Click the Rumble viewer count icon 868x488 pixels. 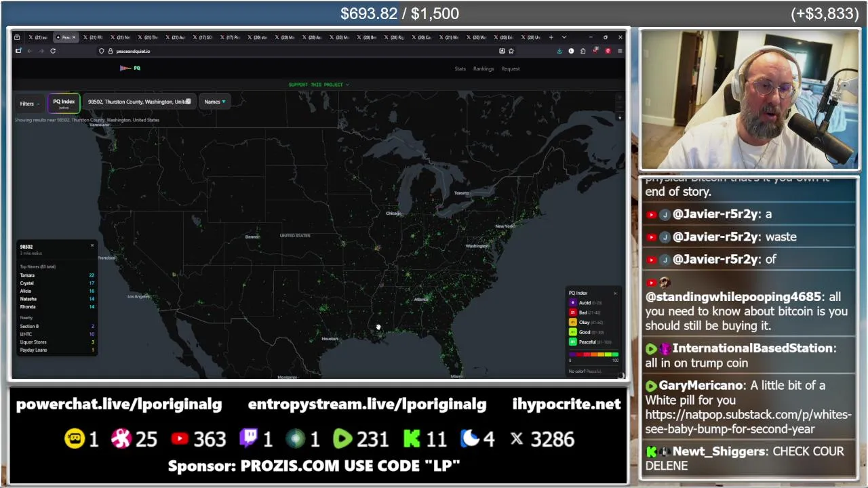click(x=343, y=439)
